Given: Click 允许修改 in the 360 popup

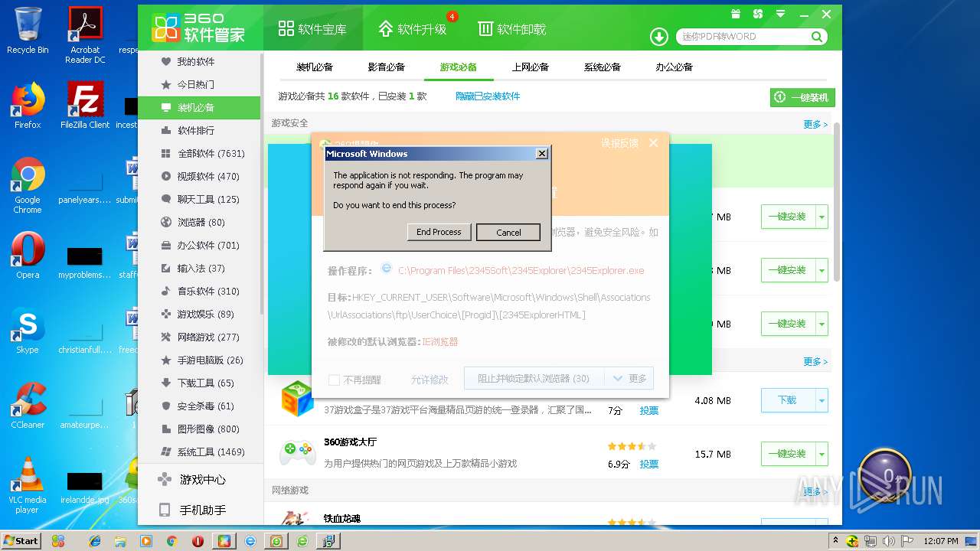Looking at the screenshot, I should click(430, 380).
